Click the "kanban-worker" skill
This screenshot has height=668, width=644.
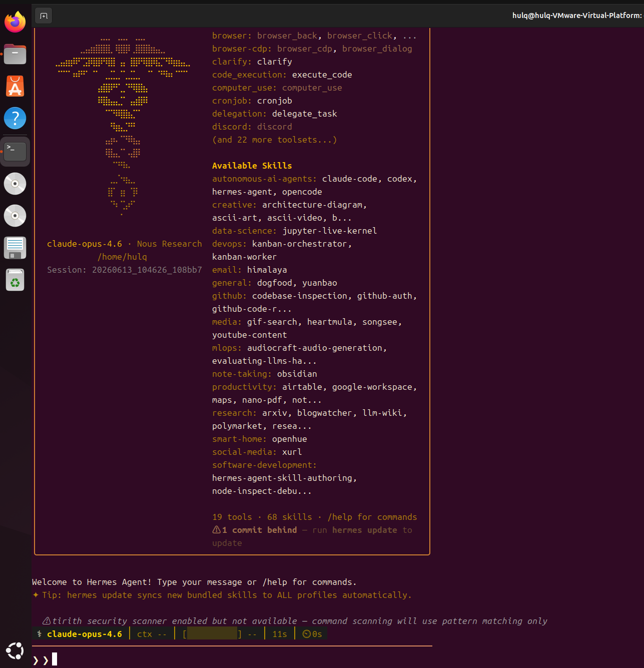(245, 257)
